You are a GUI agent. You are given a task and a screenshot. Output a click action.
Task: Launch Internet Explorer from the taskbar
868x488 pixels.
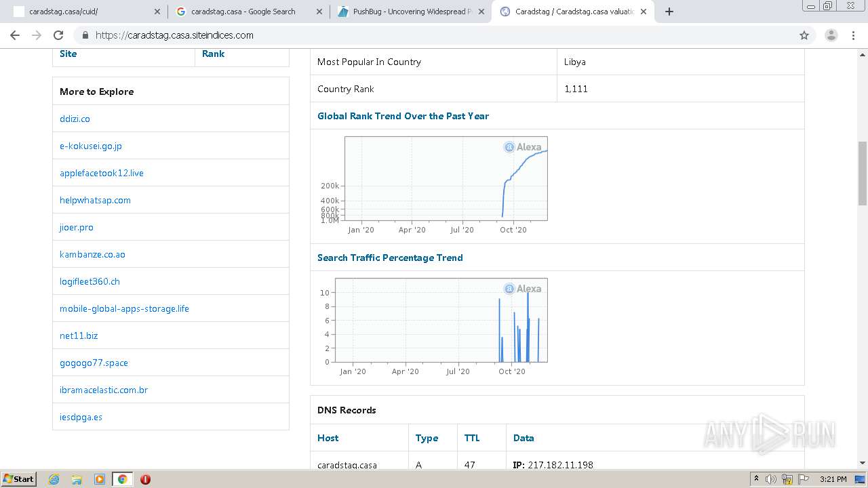[54, 479]
